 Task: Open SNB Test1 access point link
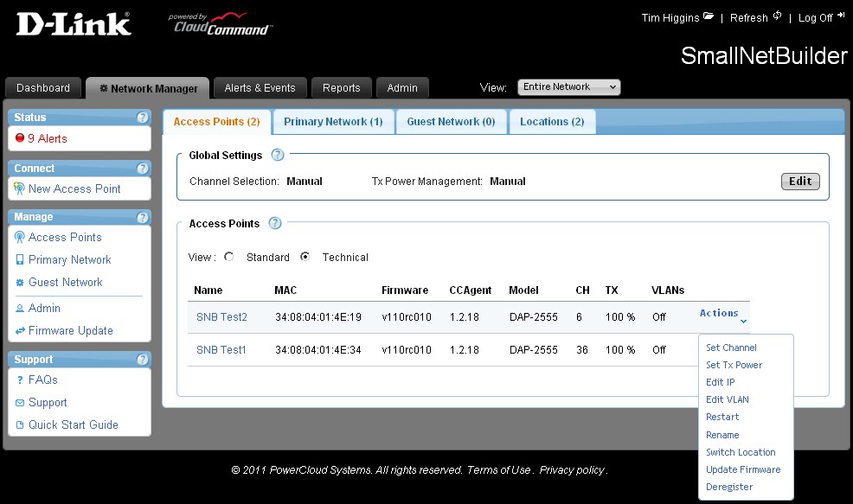coord(221,350)
